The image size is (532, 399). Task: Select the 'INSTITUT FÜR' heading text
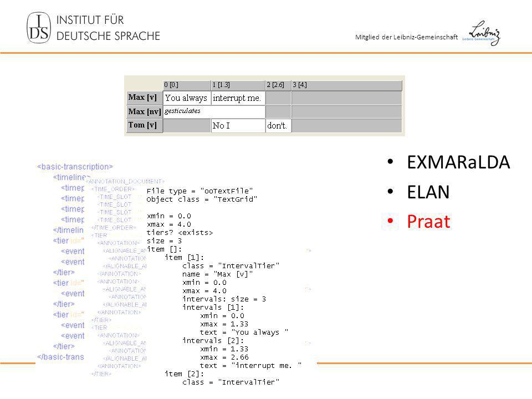click(x=90, y=20)
